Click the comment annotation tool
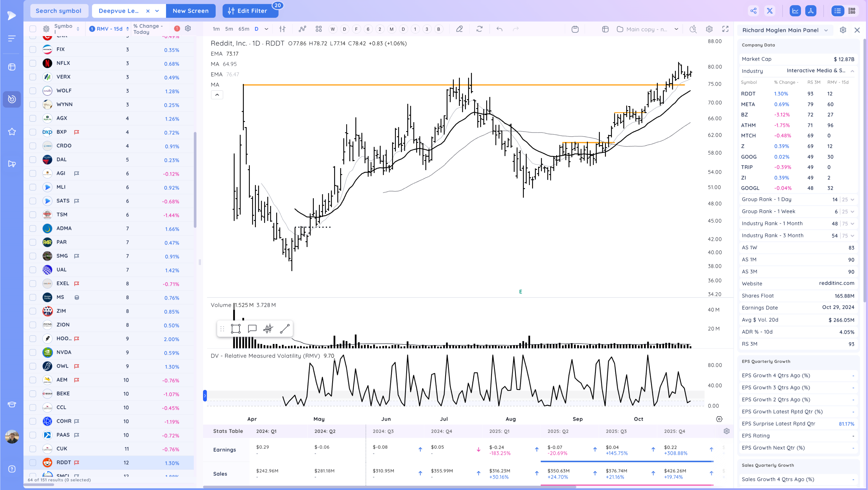This screenshot has height=490, width=868. pos(252,329)
